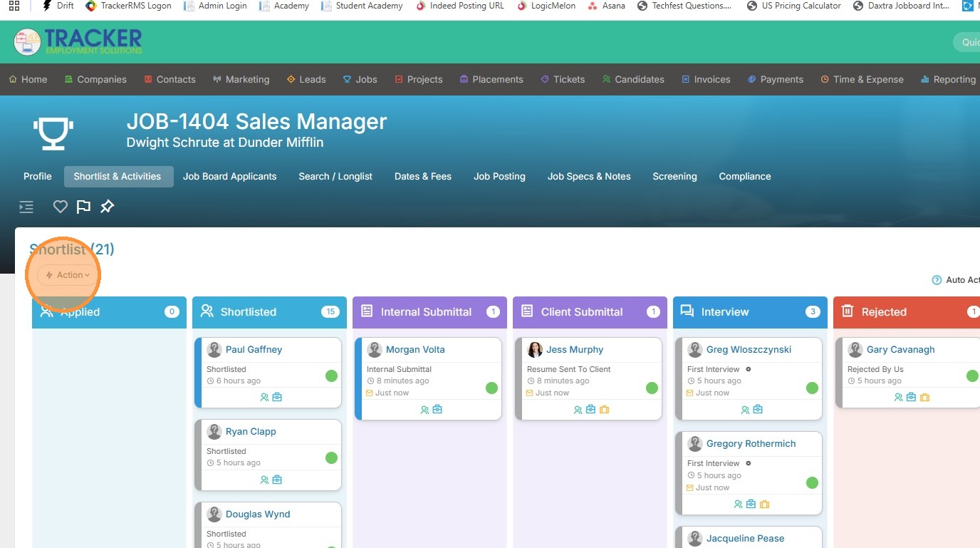Click the Tracker Employment Solutions logo
The height and width of the screenshot is (548, 980).
click(x=78, y=41)
